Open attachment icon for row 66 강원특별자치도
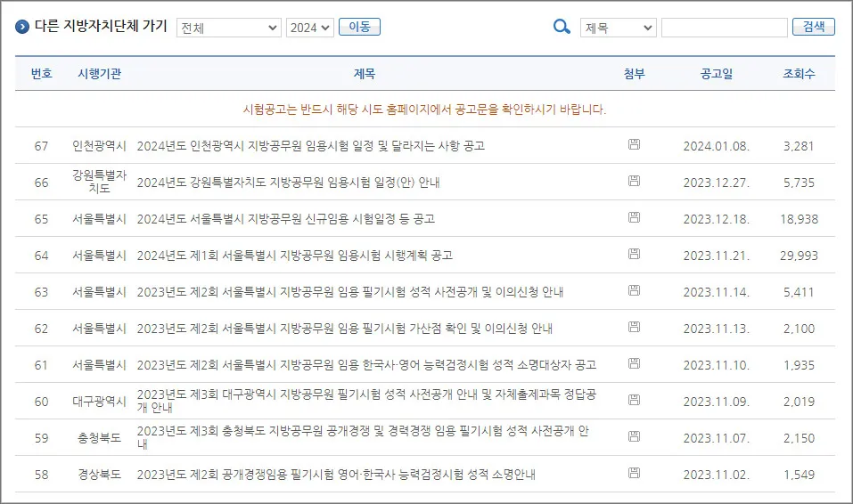This screenshot has height=504, width=853. (634, 181)
